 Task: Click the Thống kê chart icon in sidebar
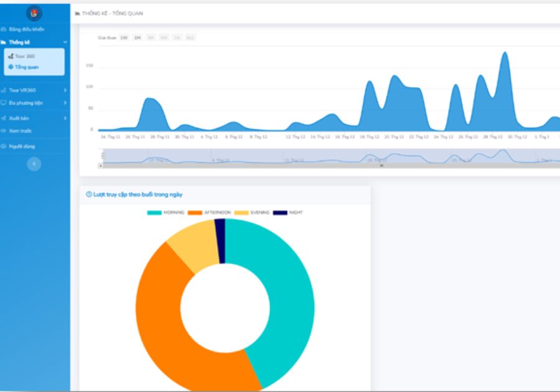click(x=4, y=42)
